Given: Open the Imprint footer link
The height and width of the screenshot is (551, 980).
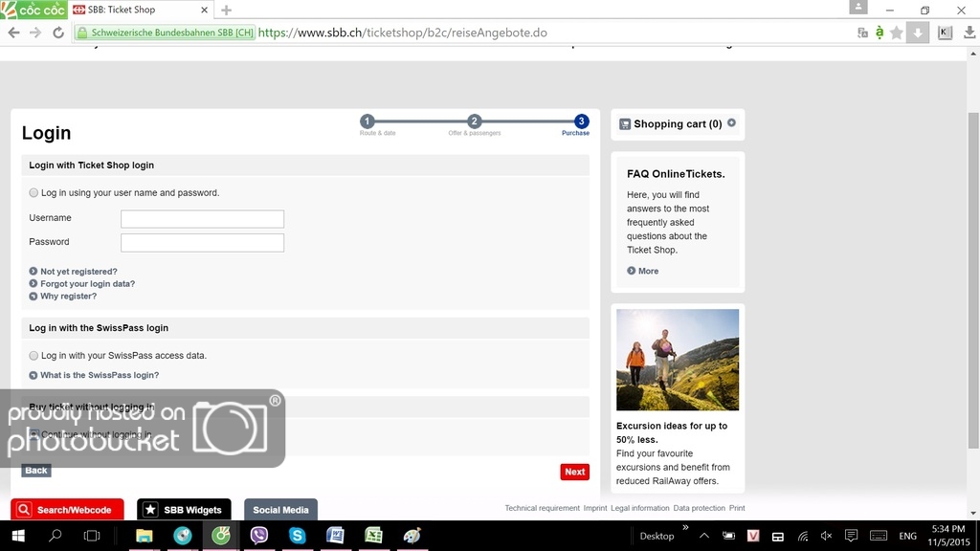Looking at the screenshot, I should (x=595, y=508).
